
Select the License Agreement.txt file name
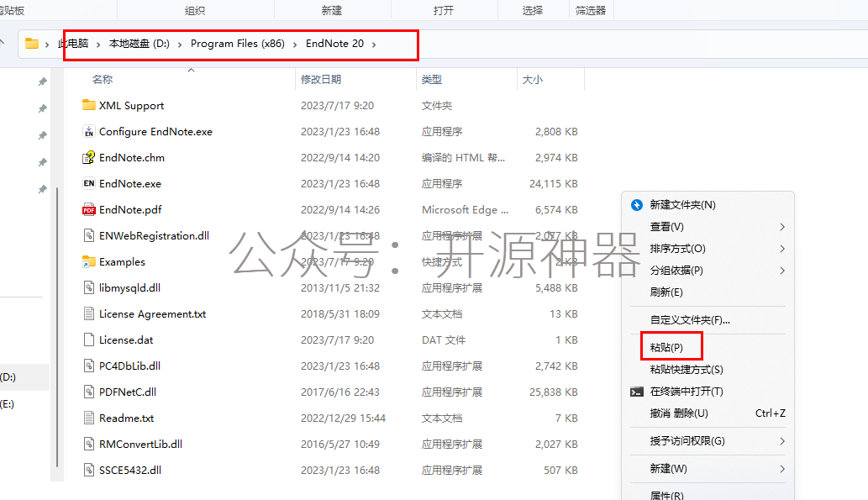click(x=153, y=313)
